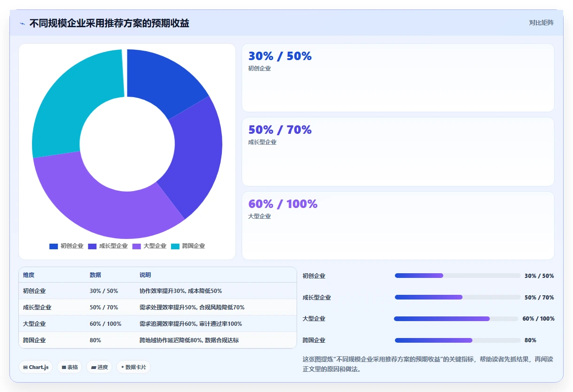This screenshot has height=392, width=573.
Task: Click the title 不同规模企业采用推荐方案的预期收益
Action: pyautogui.click(x=110, y=23)
